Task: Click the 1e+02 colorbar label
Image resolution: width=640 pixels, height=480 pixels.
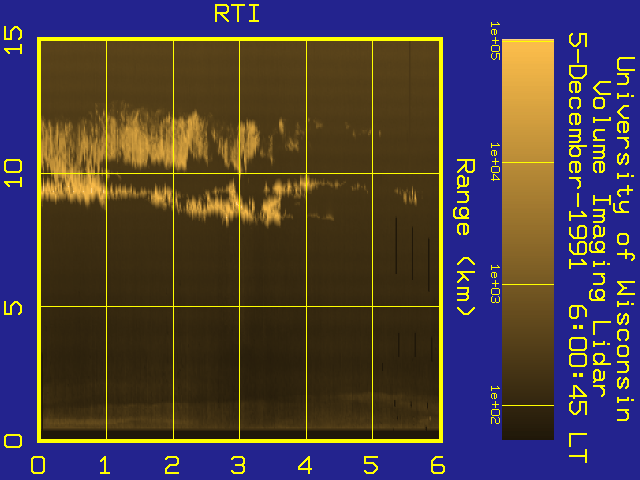Action: point(495,405)
